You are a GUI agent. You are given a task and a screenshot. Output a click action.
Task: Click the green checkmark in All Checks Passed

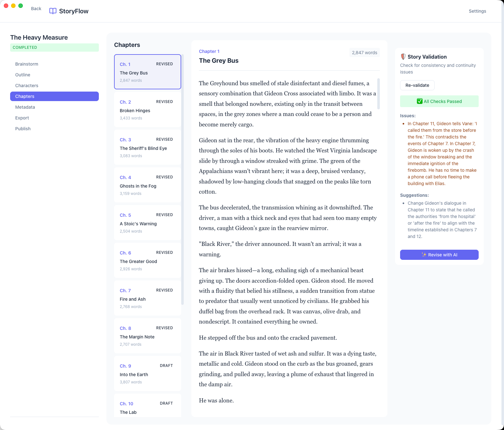click(419, 101)
